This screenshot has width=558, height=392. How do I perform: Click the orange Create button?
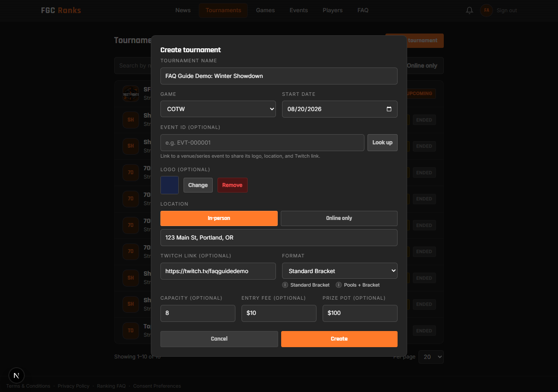tap(339, 339)
